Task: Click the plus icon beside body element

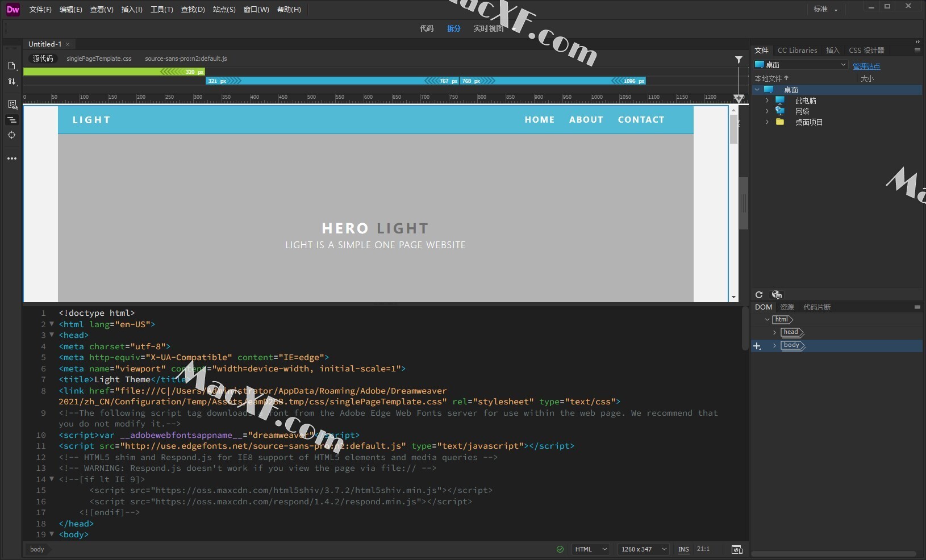Action: click(757, 346)
